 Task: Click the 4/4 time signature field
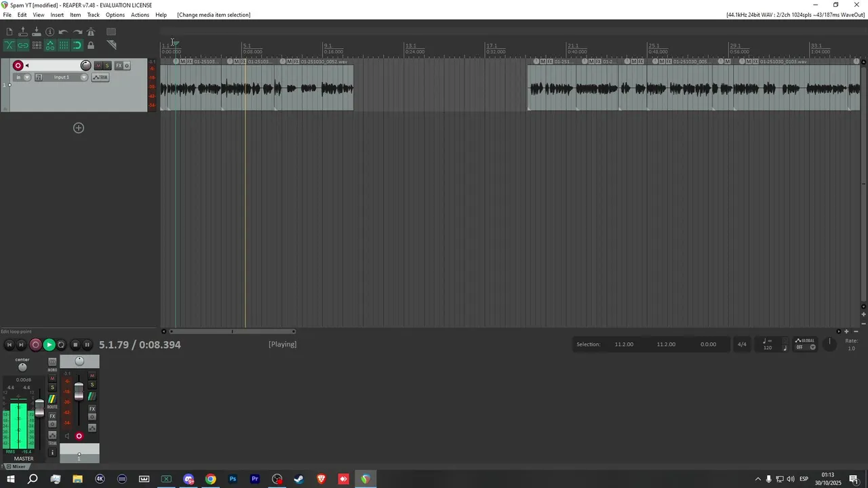coord(742,344)
